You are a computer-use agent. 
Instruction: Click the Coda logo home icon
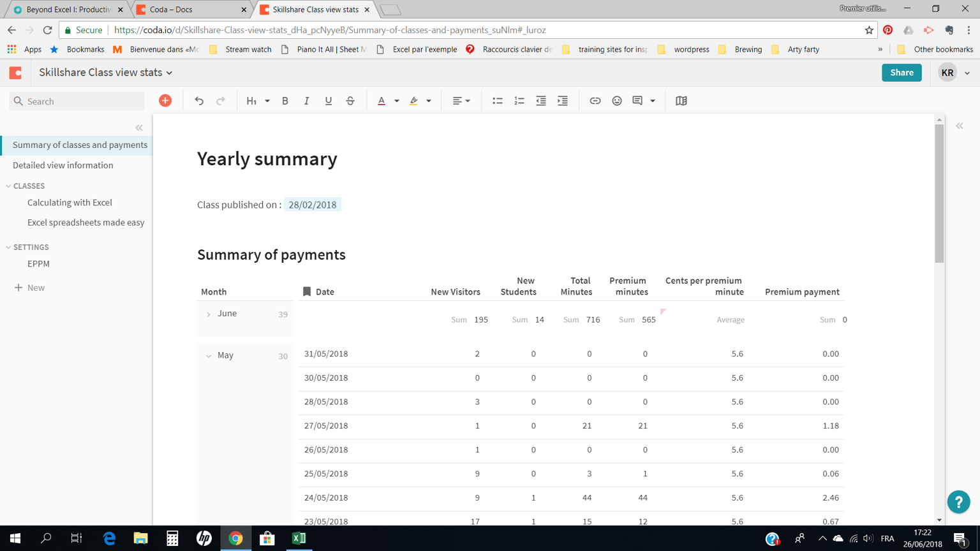click(x=15, y=73)
